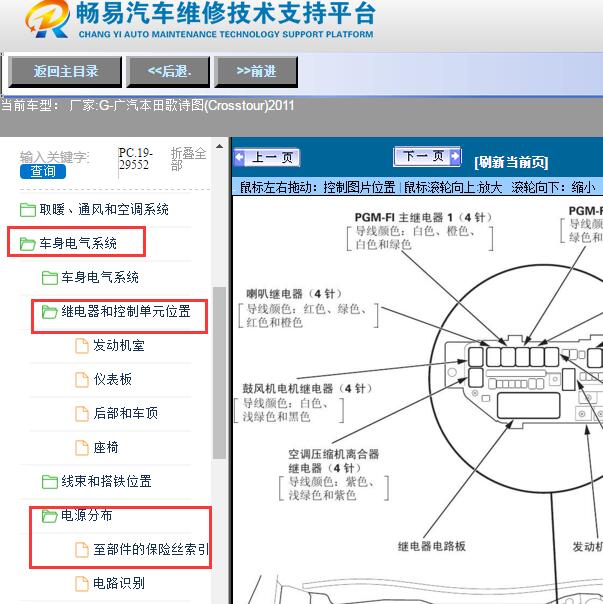Open the next page with 下一页
Image resolution: width=603 pixels, height=604 pixels.
[x=427, y=156]
